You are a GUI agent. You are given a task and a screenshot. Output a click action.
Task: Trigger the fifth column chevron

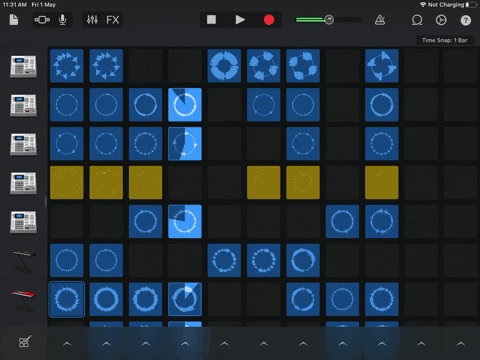coord(224,344)
